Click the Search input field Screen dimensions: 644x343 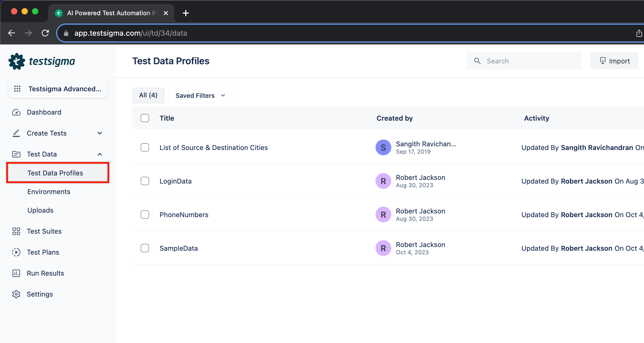point(524,61)
